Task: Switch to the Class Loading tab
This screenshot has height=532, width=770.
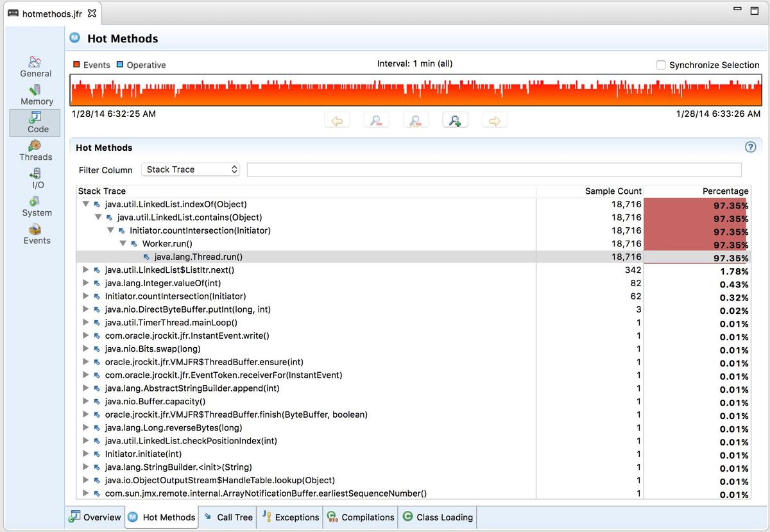Action: point(438,517)
